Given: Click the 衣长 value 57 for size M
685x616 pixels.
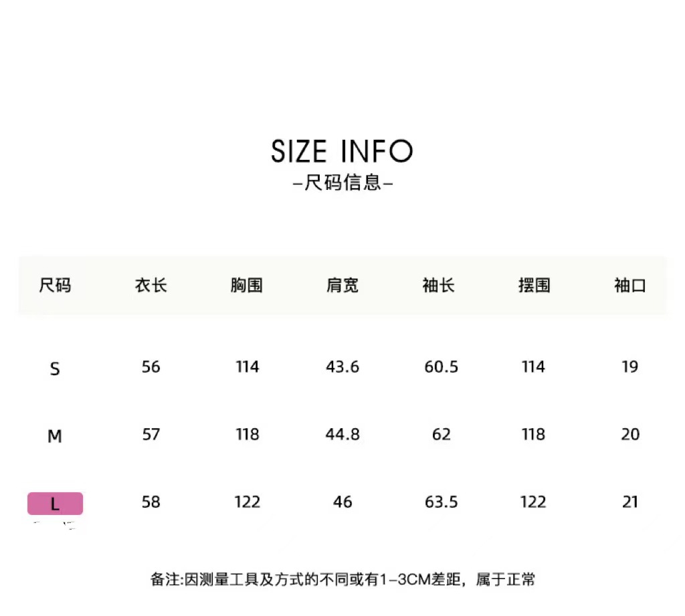Looking at the screenshot, I should pyautogui.click(x=151, y=434).
